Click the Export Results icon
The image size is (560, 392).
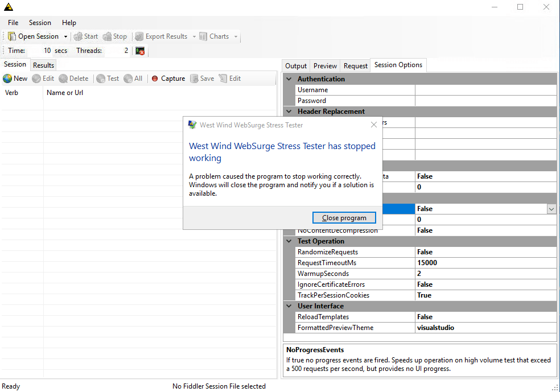pyautogui.click(x=139, y=36)
